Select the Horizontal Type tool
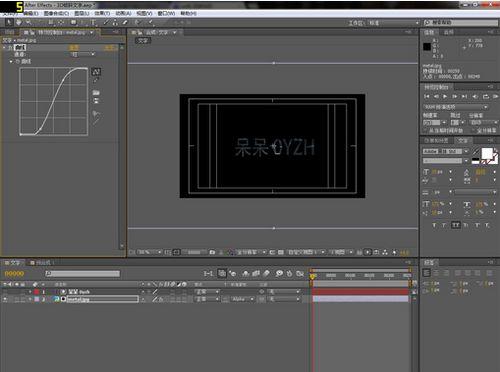The image size is (500, 372). pos(94,22)
